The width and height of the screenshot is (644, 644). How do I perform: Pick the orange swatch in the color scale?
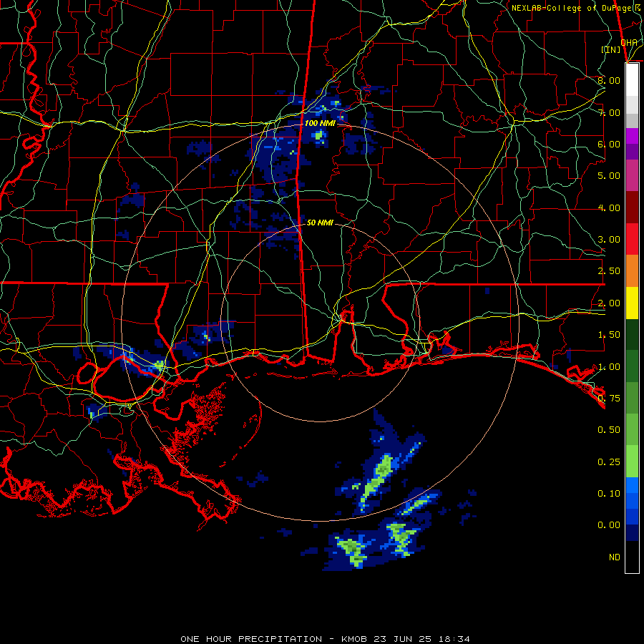coord(632,271)
